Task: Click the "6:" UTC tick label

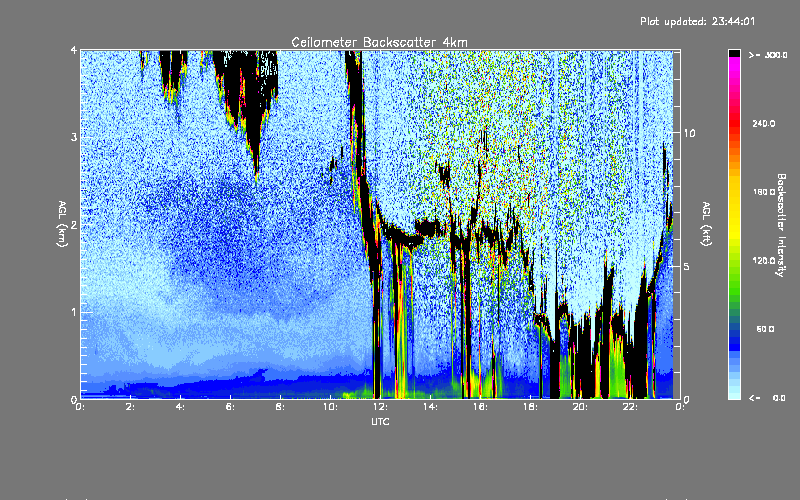Action: (x=230, y=407)
